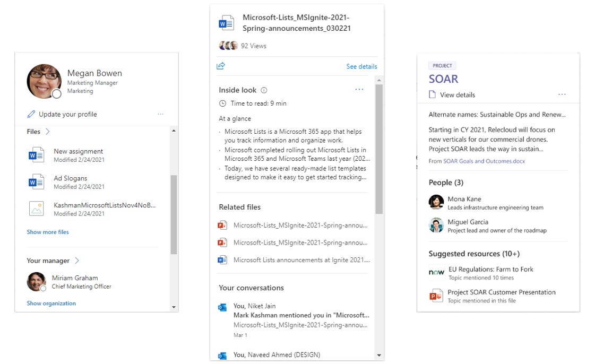This screenshot has width=595, height=364.
Task: Open the image icon for the KashmanMicrosoftListsNov4NoB file
Action: pyautogui.click(x=36, y=209)
